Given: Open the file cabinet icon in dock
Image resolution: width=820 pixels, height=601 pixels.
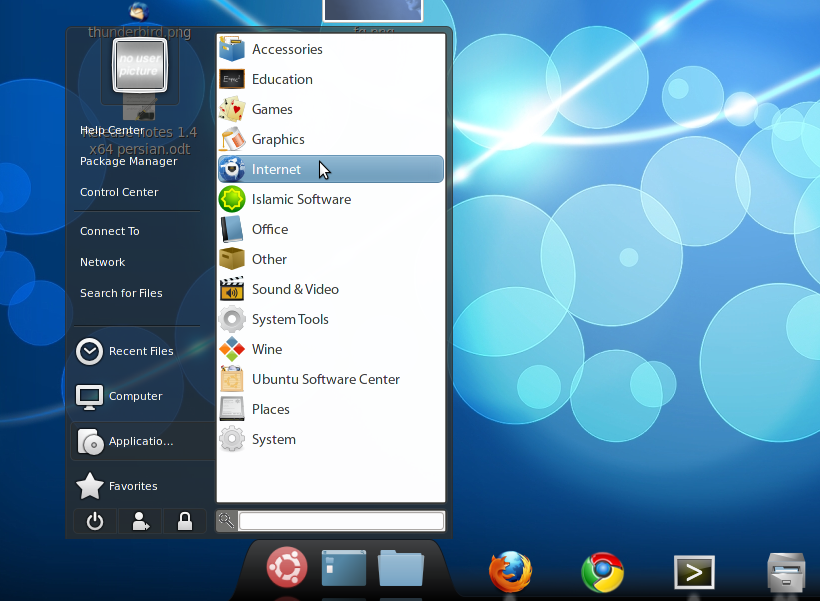Looking at the screenshot, I should [x=786, y=573].
